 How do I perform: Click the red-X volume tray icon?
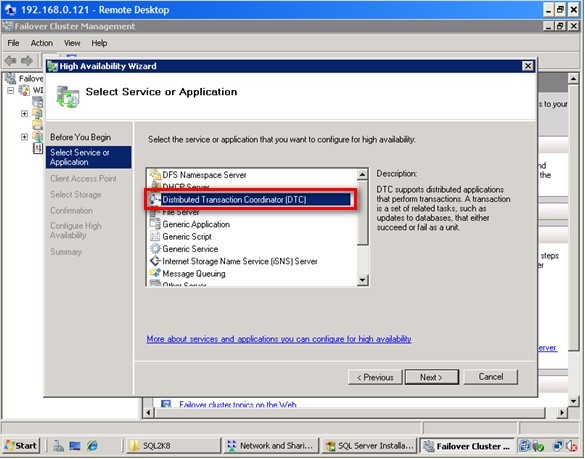point(572,446)
